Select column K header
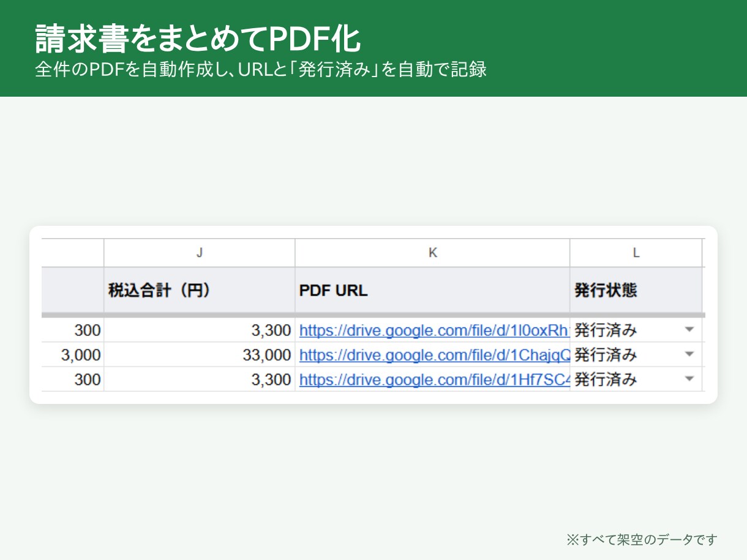 (432, 253)
